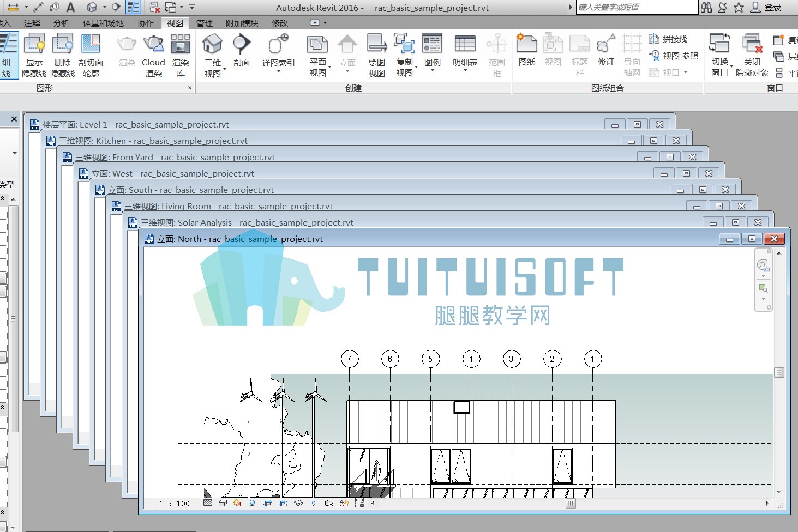Open the 1 : 100 view scale list
798x532 pixels.
pos(175,504)
